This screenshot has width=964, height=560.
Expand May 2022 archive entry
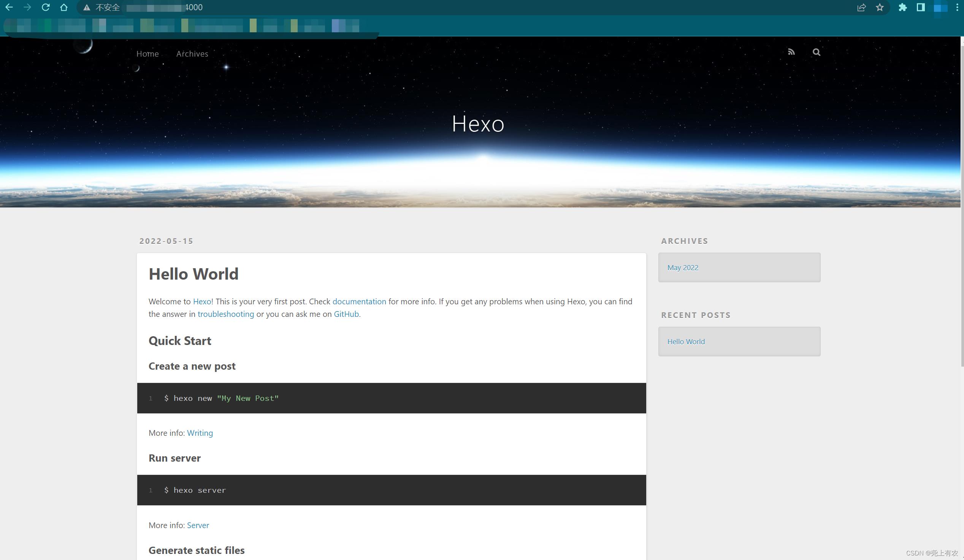[x=683, y=267]
